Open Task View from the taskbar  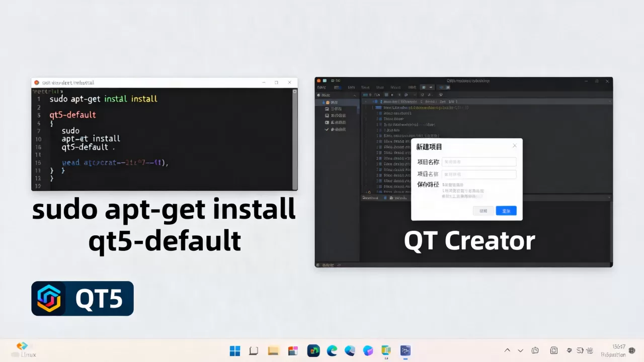click(x=254, y=350)
